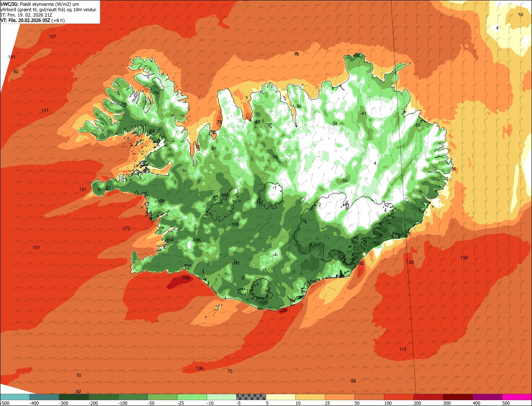
Task: Click the map value 121
Action: tap(45, 110)
